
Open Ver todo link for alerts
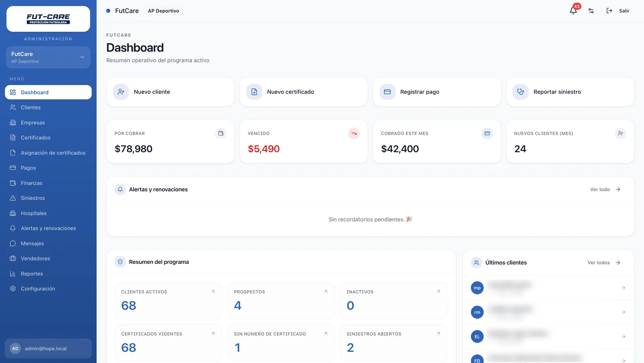point(605,189)
